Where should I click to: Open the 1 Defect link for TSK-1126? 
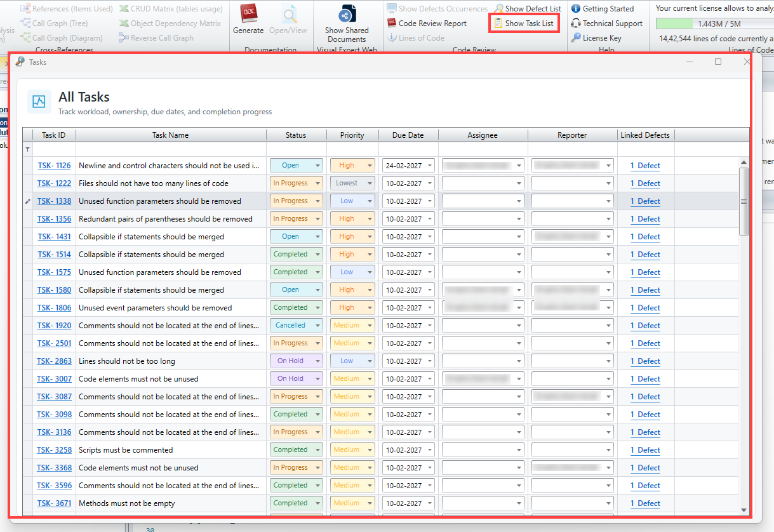(x=645, y=166)
